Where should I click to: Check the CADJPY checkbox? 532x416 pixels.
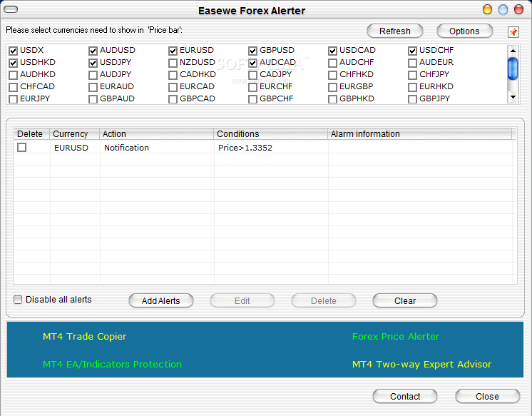[252, 75]
